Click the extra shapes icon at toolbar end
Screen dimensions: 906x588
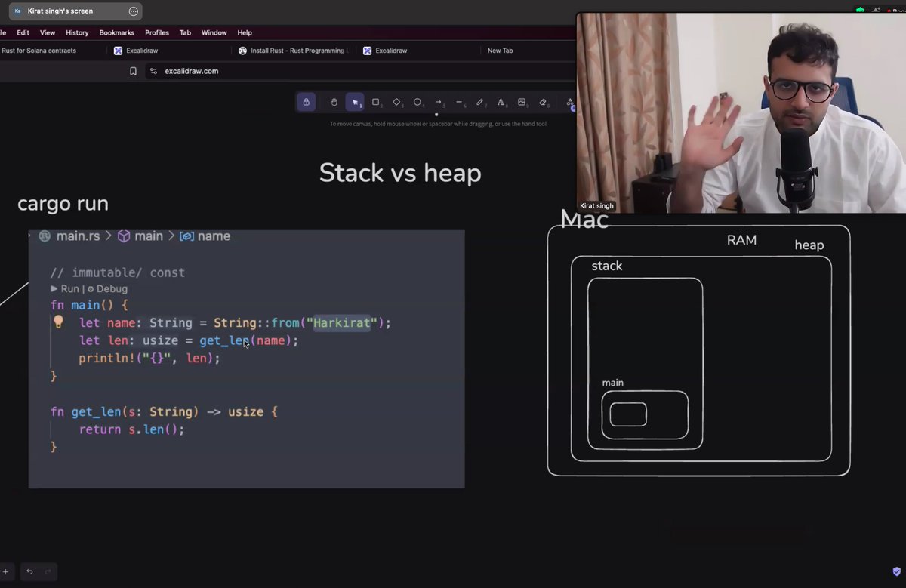[x=570, y=103]
